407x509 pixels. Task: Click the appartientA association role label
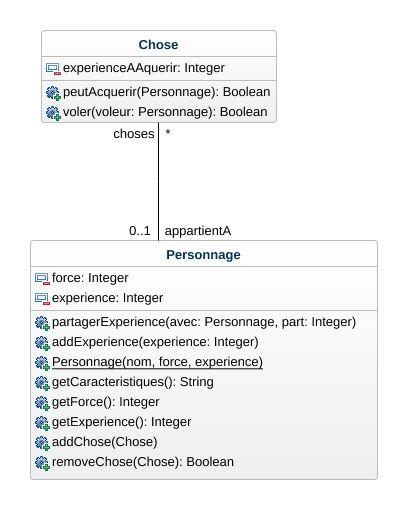tap(198, 231)
